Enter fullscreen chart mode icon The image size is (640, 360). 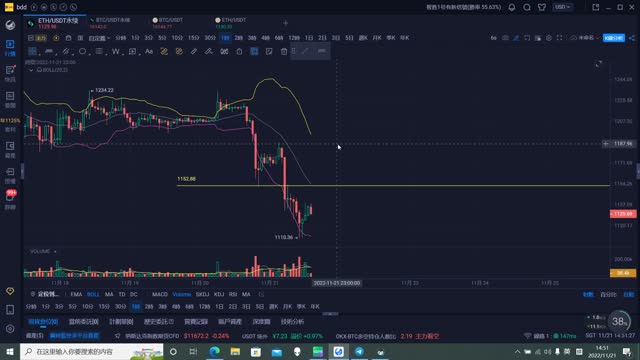pos(560,38)
